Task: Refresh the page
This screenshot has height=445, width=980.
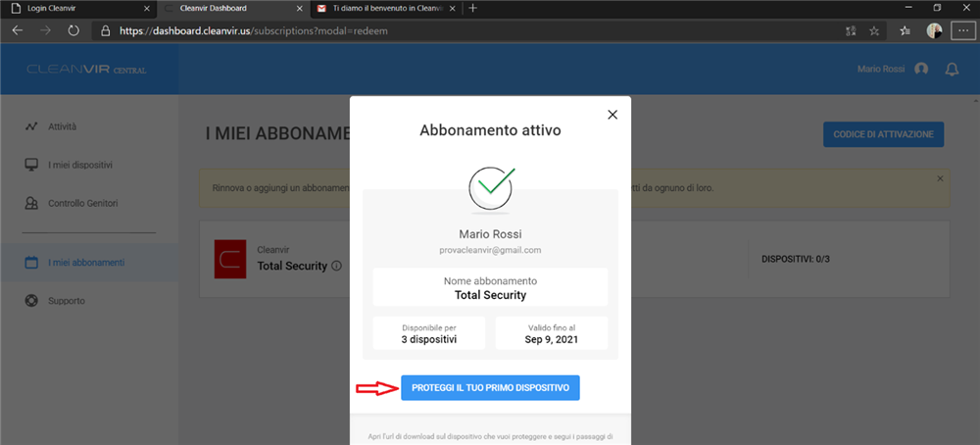Action: [73, 30]
